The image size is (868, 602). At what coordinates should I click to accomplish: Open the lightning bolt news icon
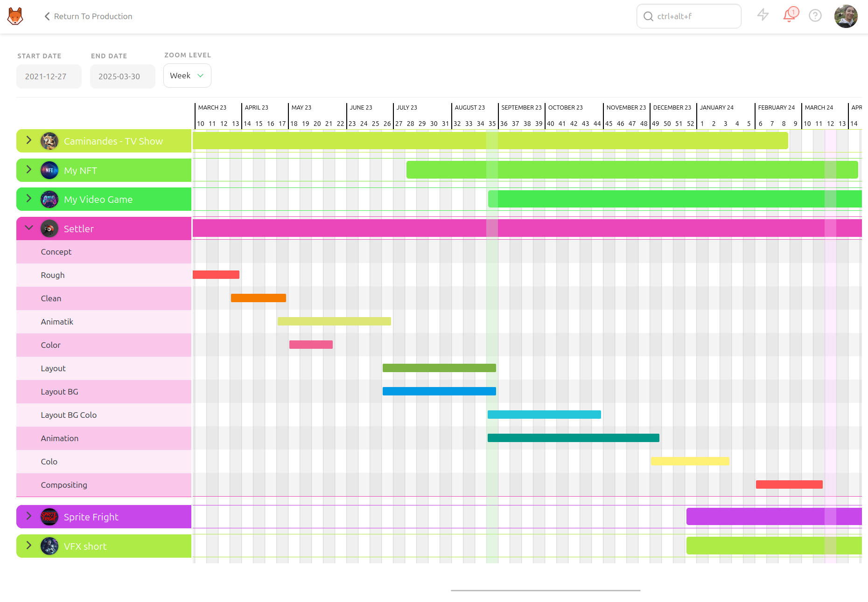coord(763,15)
